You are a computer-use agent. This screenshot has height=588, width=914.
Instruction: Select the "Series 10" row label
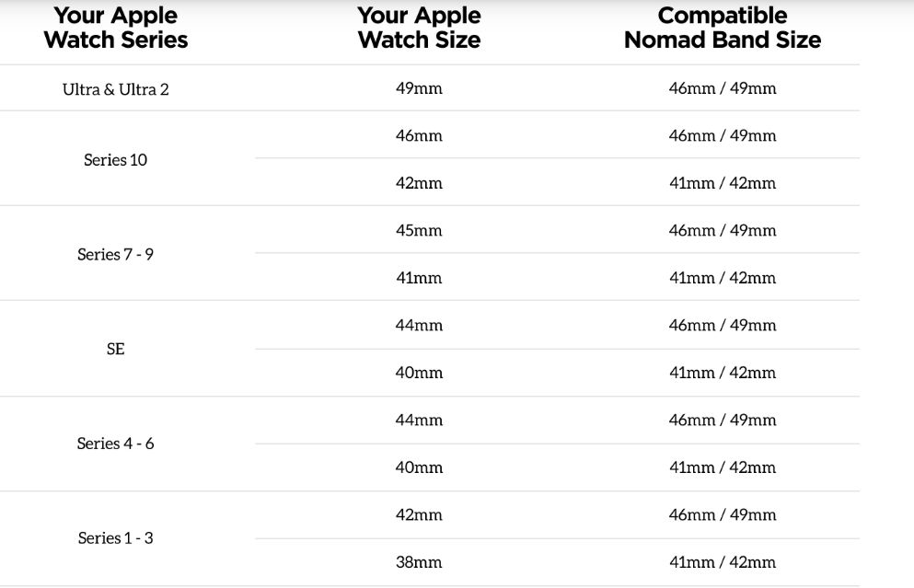116,160
